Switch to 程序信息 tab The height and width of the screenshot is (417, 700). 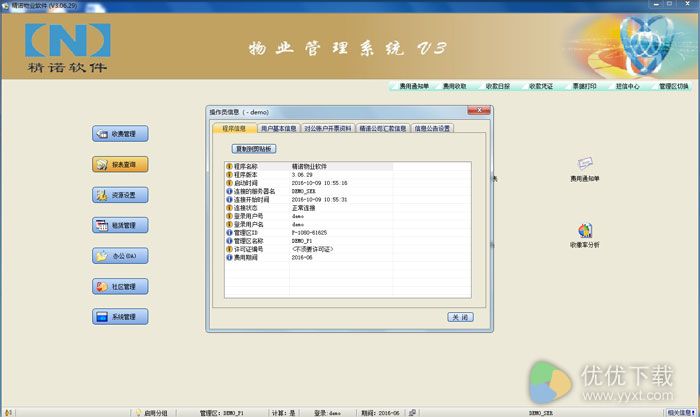coord(234,129)
